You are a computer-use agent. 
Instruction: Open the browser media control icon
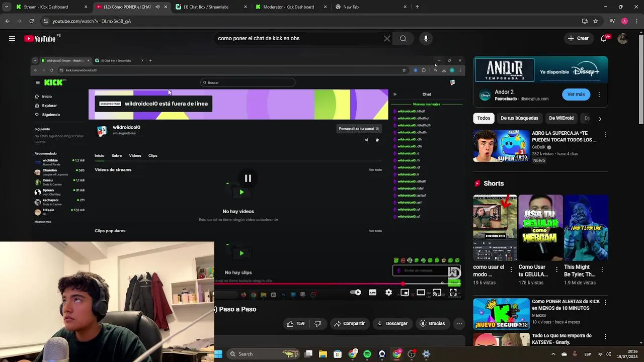coord(612,21)
